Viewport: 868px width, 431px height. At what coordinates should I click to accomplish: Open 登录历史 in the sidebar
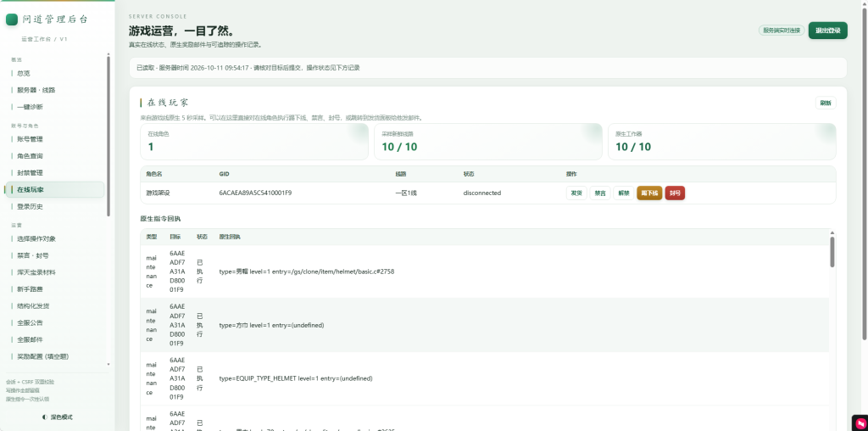(x=54, y=207)
